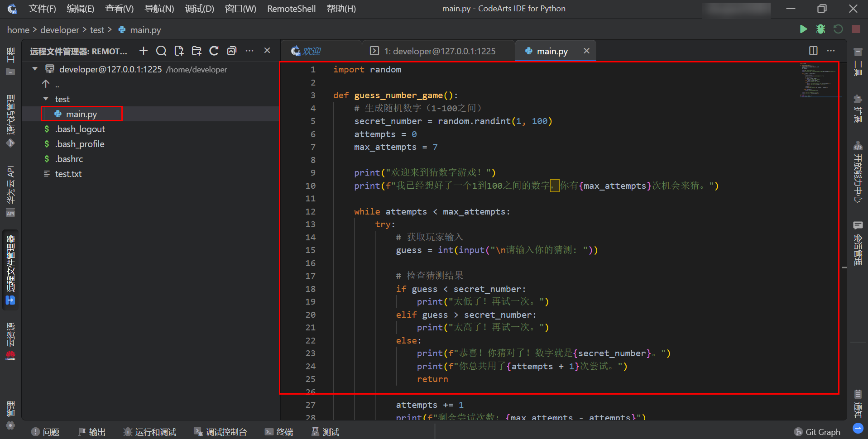Start debugging with the green bug icon
Viewport: 868px width, 439px height.
pos(820,29)
